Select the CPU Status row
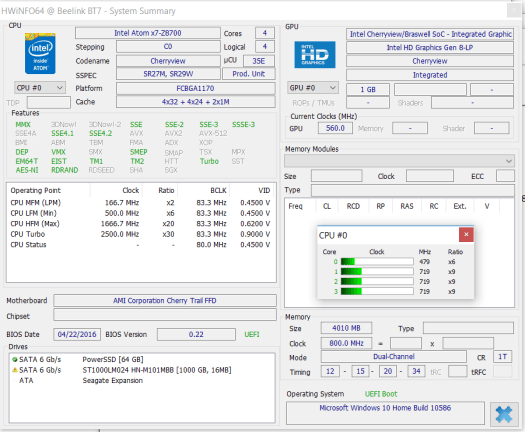 pyautogui.click(x=141, y=244)
